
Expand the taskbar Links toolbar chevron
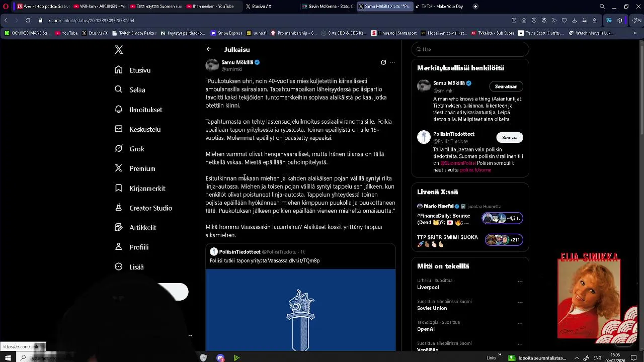coord(500,355)
